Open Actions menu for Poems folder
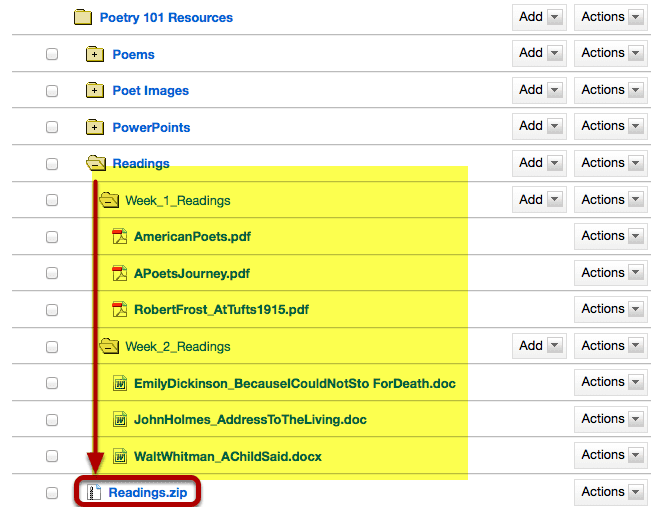The image size is (651, 507). tap(611, 53)
